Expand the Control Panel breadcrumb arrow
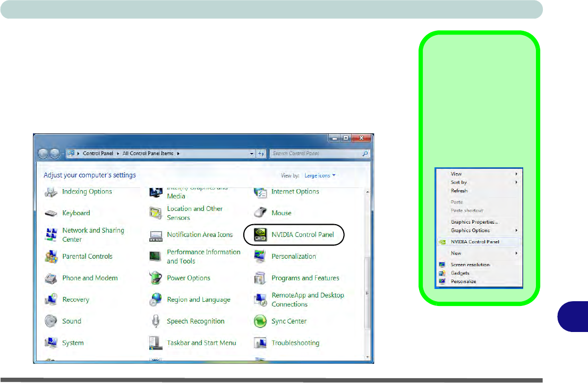Screen dimensions: 588x383 pyautogui.click(x=118, y=154)
